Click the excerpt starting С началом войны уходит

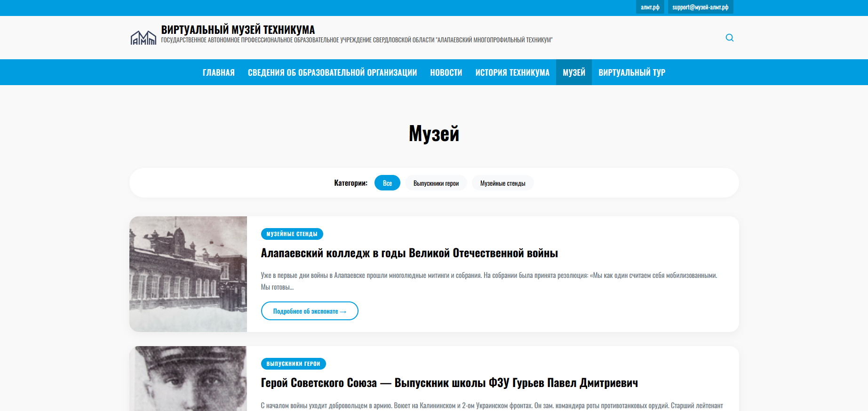pos(492,405)
